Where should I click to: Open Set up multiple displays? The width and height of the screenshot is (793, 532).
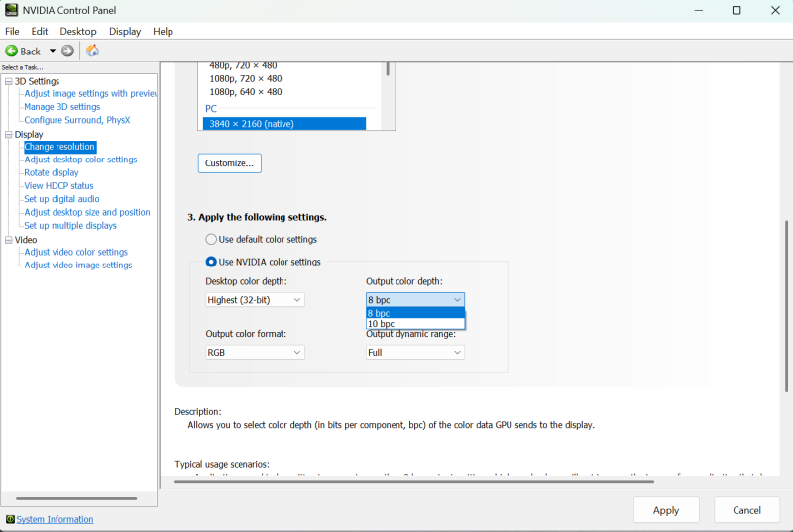[70, 225]
